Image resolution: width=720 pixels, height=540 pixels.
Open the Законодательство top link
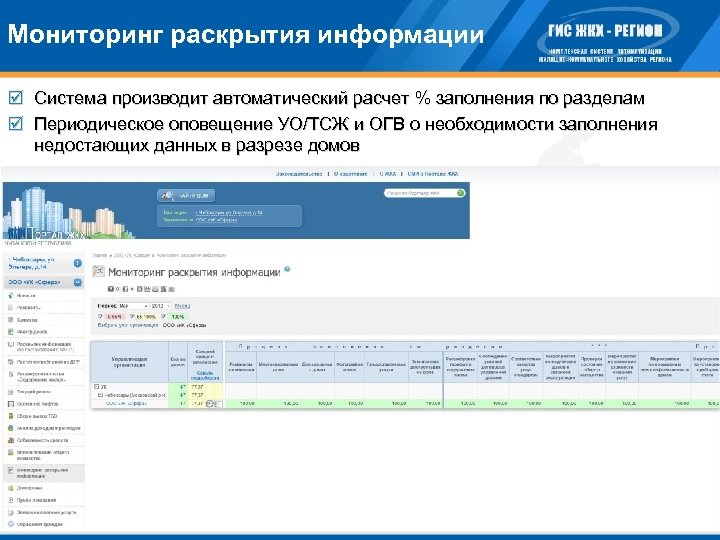click(x=299, y=174)
